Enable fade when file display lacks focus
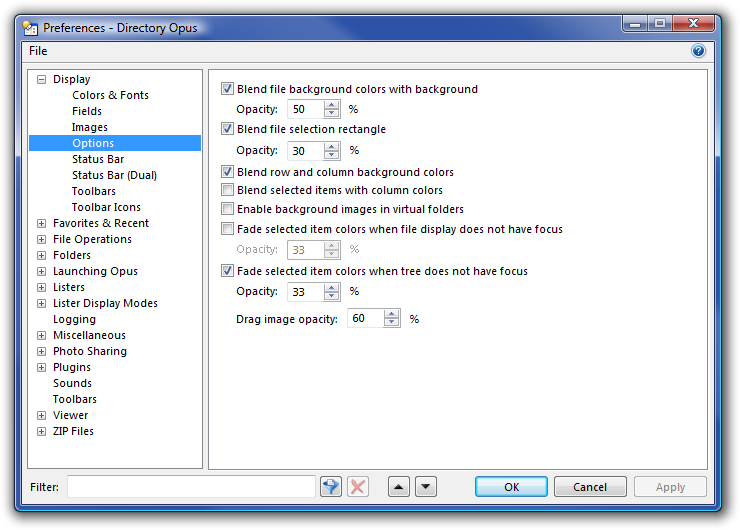740x530 pixels. tap(227, 229)
